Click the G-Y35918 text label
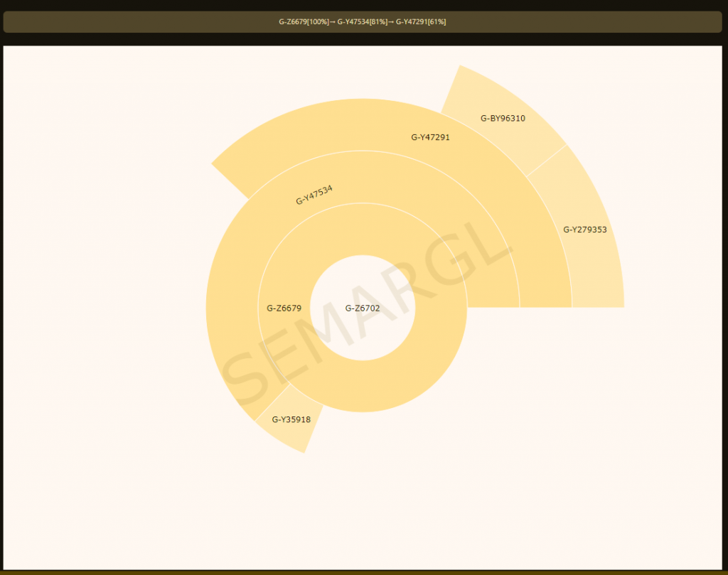This screenshot has width=728, height=575. click(x=291, y=420)
